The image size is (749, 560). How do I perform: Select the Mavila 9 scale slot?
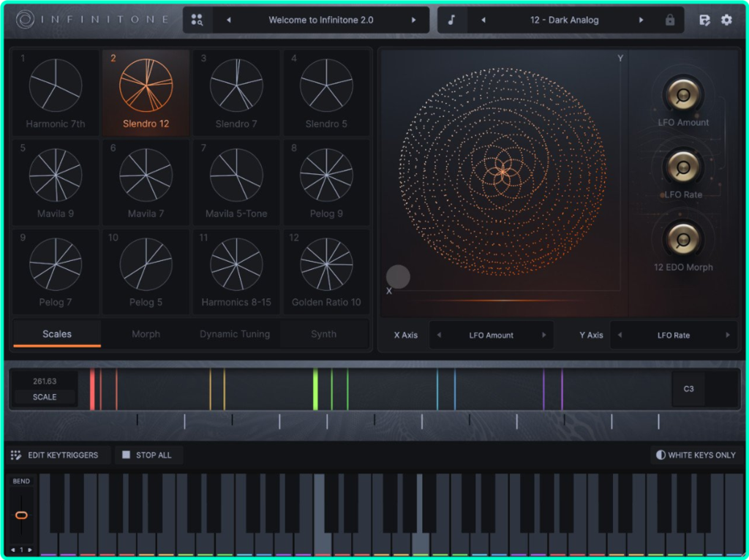tap(56, 182)
